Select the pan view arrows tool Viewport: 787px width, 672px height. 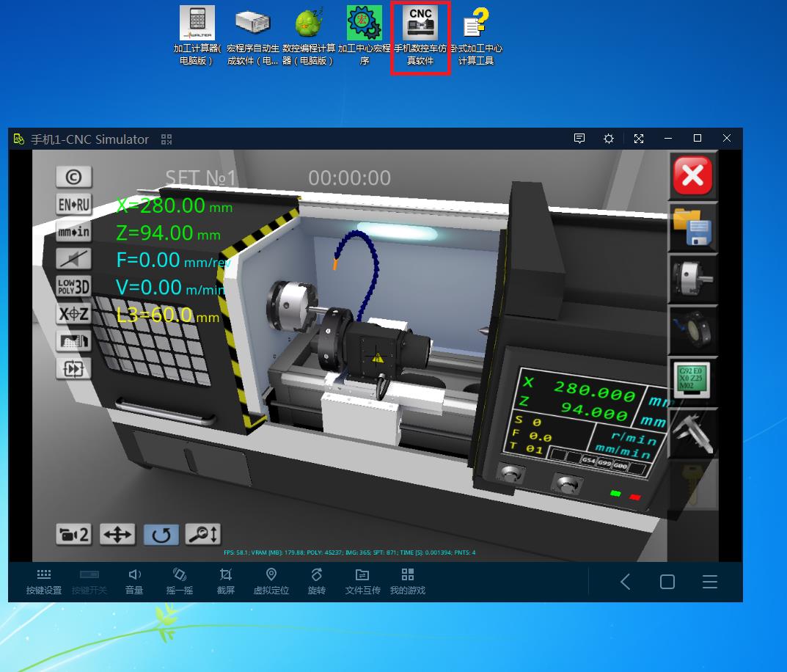117,534
